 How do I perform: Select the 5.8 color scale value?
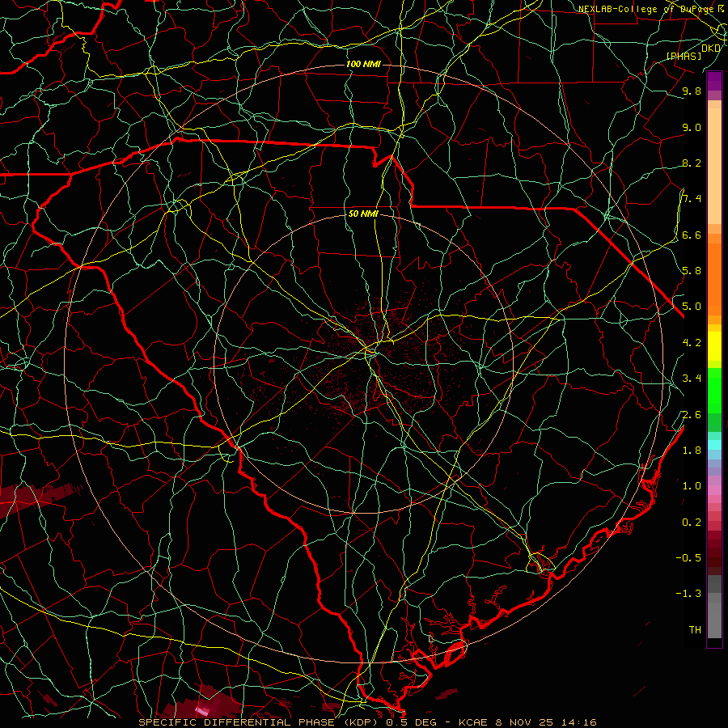pos(692,271)
